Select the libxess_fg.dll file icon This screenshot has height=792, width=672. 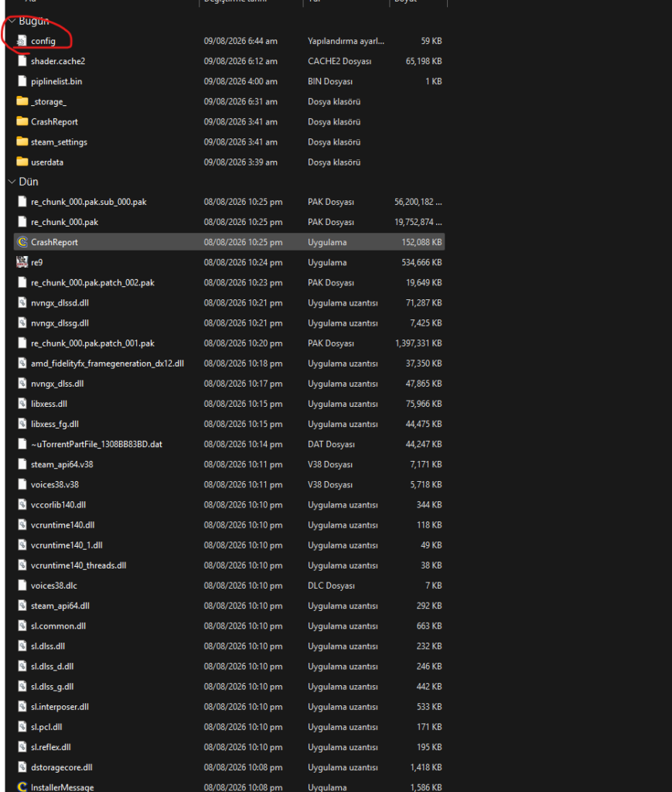(22, 424)
